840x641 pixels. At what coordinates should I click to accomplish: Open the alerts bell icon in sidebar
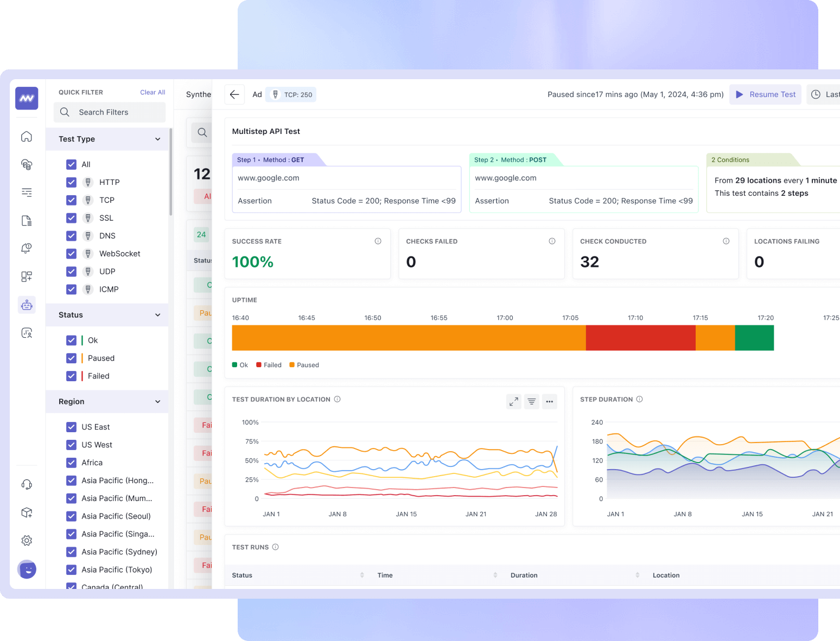pyautogui.click(x=27, y=248)
